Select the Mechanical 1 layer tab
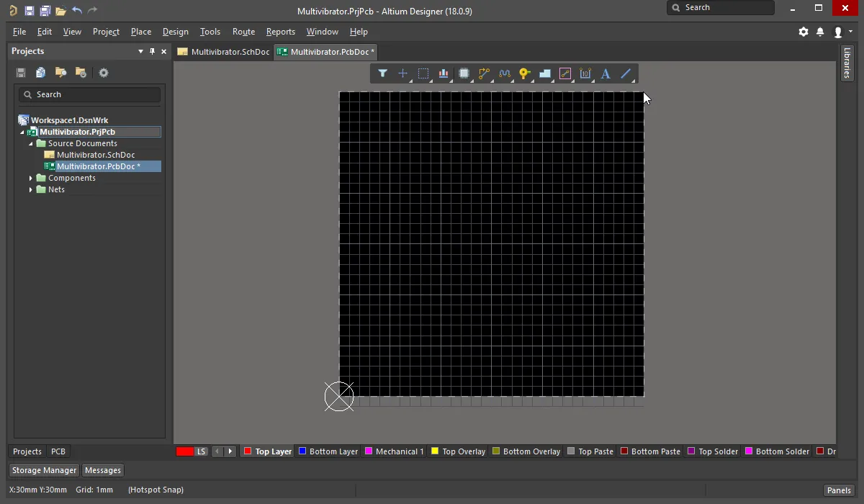Screen dimensions: 864x504 pos(394,451)
